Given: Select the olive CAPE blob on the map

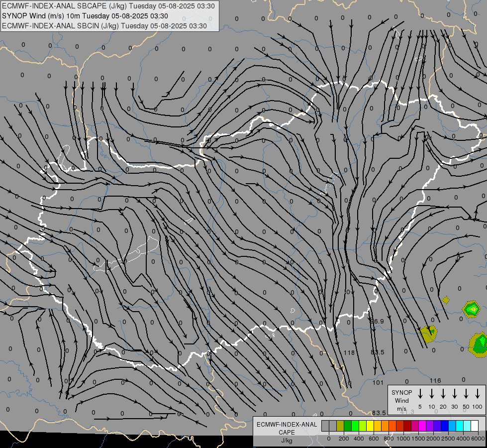Looking at the screenshot, I should tap(429, 334).
